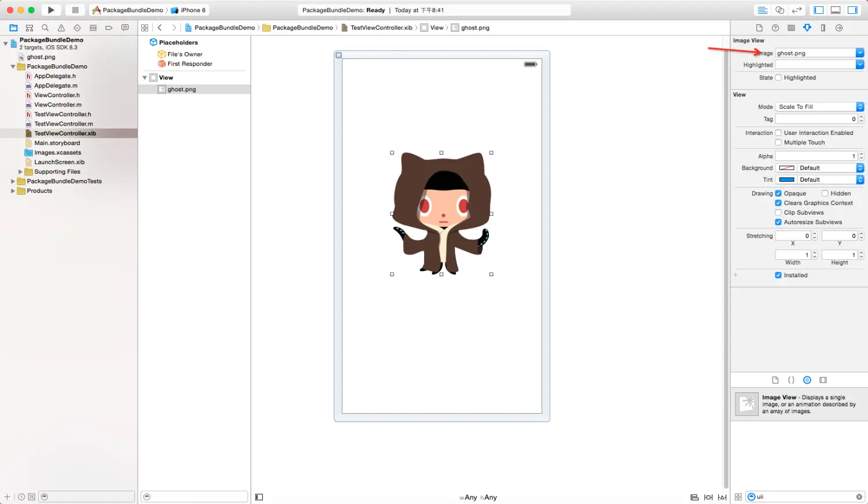Viewport: 868px width, 504px height.
Task: Open the Report navigator
Action: click(125, 28)
